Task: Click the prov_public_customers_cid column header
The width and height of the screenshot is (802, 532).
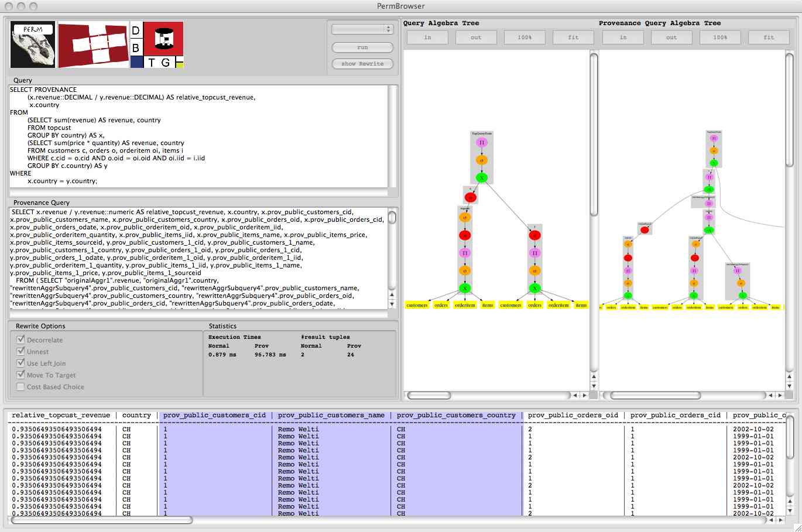Action: click(x=214, y=416)
